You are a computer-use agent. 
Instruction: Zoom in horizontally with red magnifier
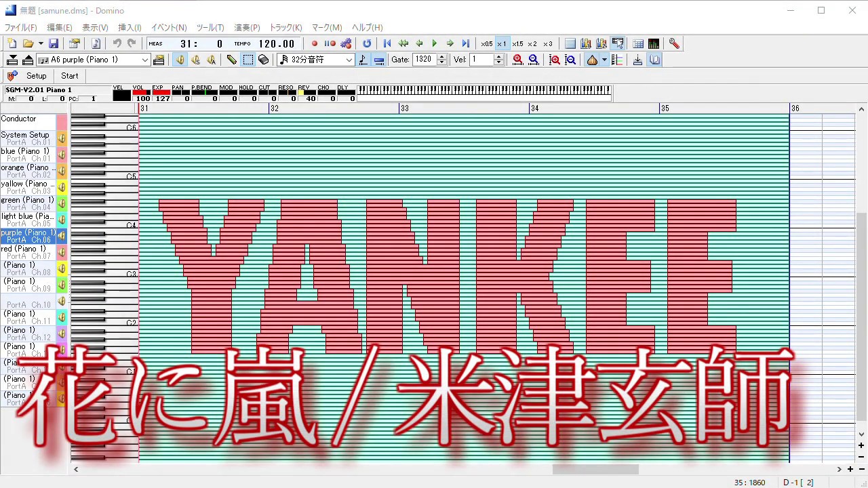(x=518, y=60)
